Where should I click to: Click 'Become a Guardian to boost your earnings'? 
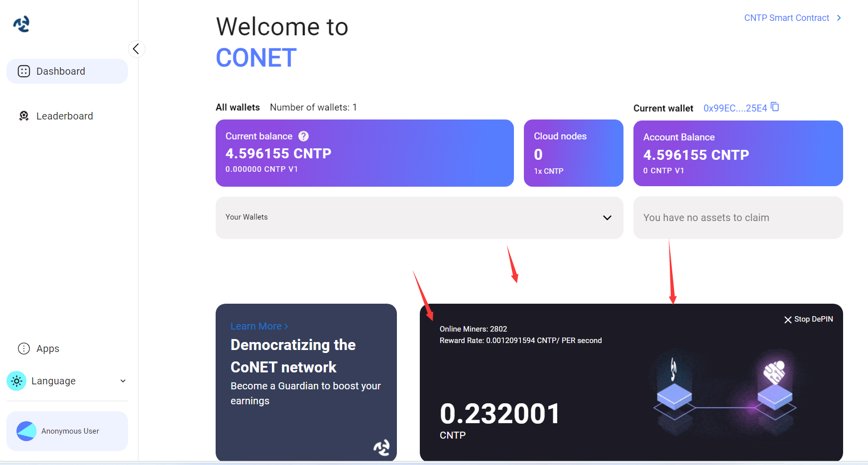pos(306,393)
